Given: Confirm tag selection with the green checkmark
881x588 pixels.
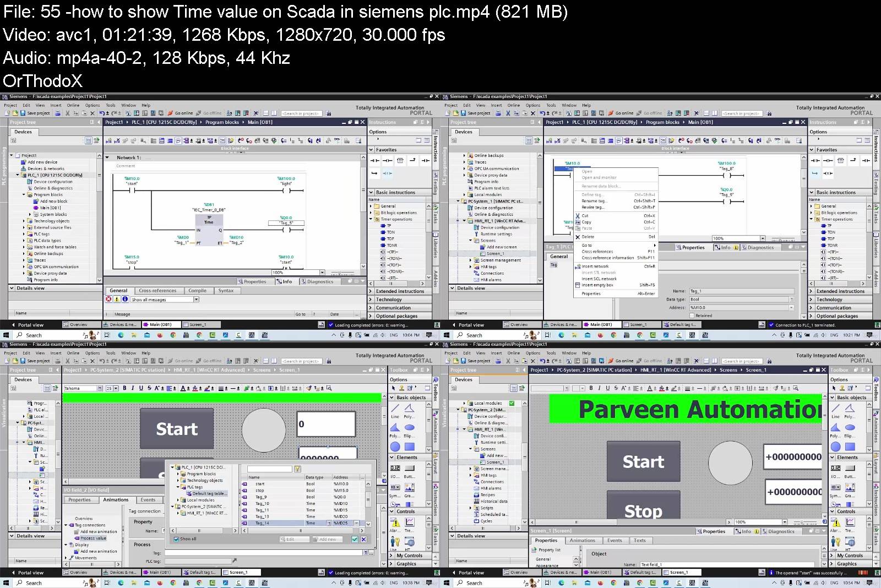Looking at the screenshot, I should pyautogui.click(x=355, y=539).
